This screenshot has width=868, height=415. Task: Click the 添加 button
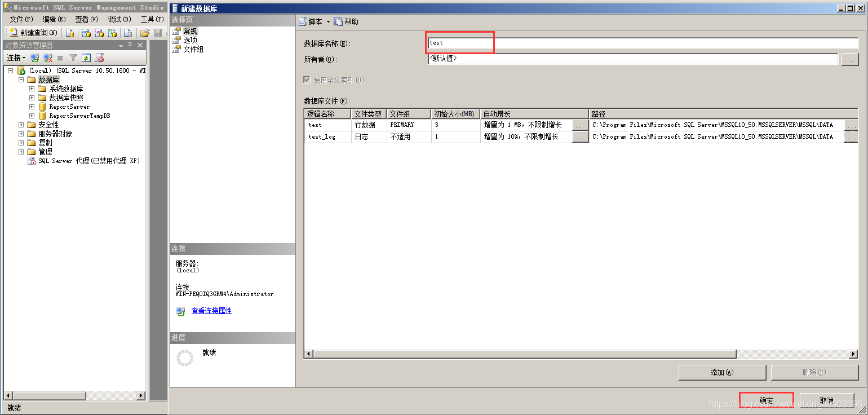[722, 373]
